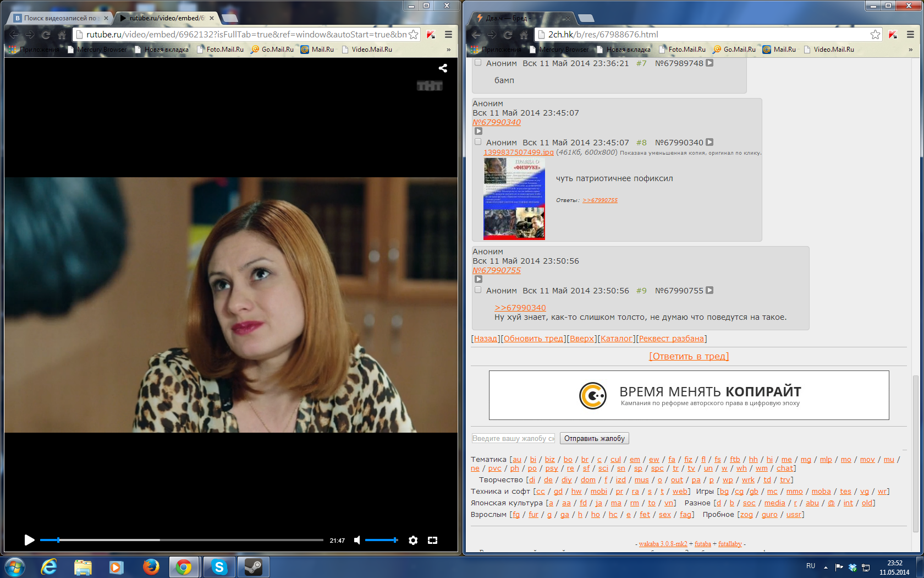Open a new tab in the right window
The height and width of the screenshot is (578, 924).
point(586,18)
